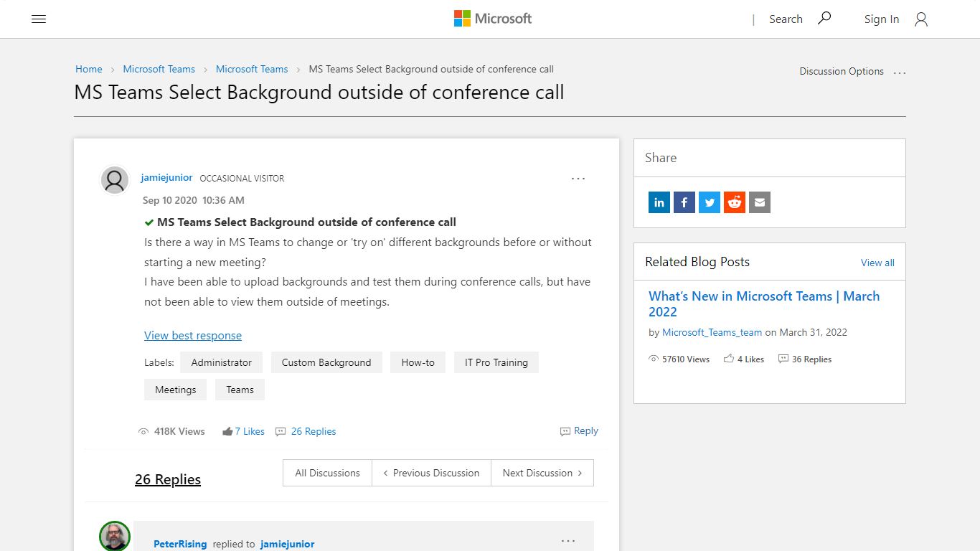Select the Teams label
The height and width of the screenshot is (551, 980).
pos(240,390)
